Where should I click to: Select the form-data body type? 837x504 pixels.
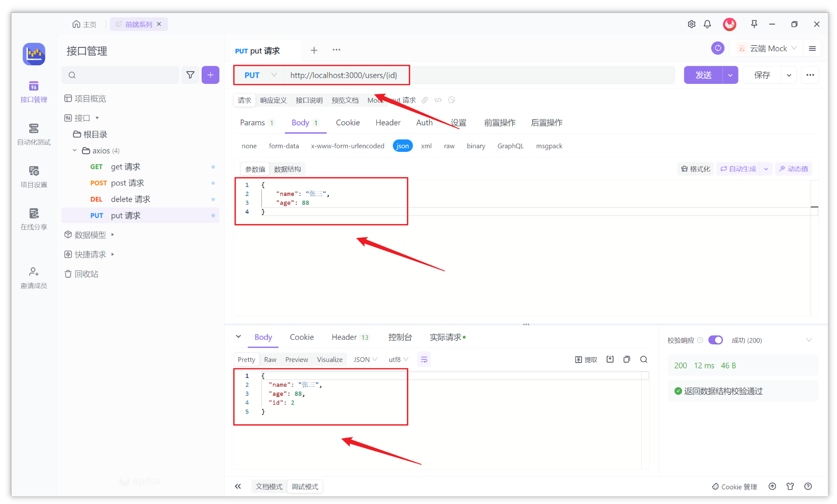(284, 146)
